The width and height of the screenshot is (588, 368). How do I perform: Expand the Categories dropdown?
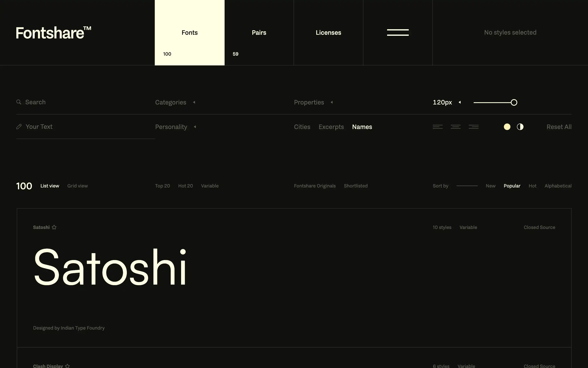175,102
